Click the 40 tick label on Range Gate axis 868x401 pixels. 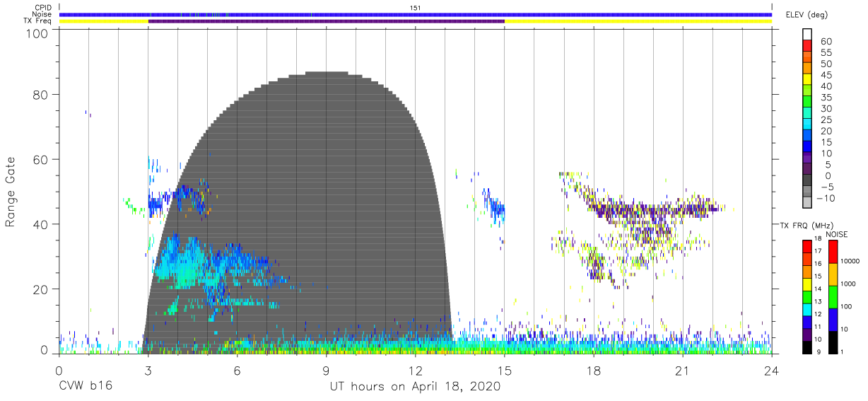[x=40, y=224]
